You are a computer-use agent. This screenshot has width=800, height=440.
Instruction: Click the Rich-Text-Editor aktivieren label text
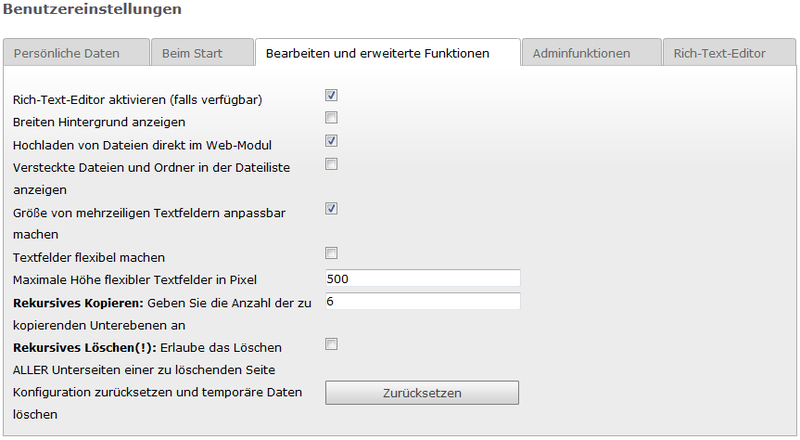pyautogui.click(x=137, y=100)
